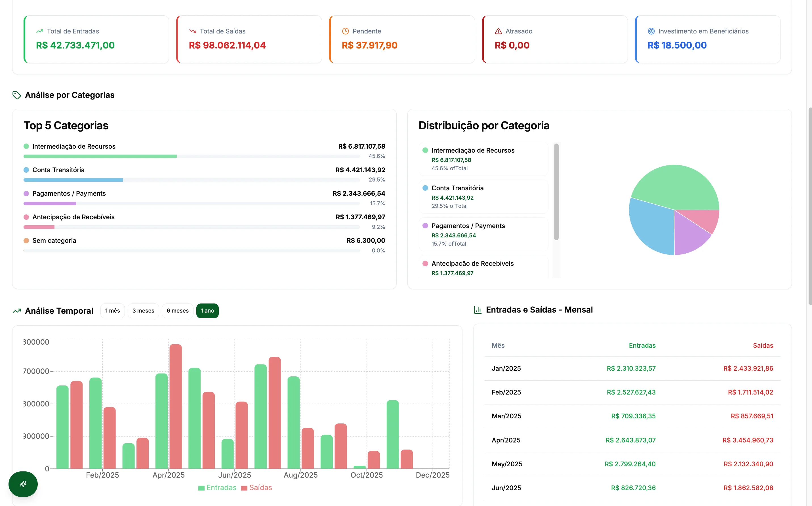Click the Jan/2025 row label
This screenshot has width=812, height=506.
pyautogui.click(x=506, y=368)
